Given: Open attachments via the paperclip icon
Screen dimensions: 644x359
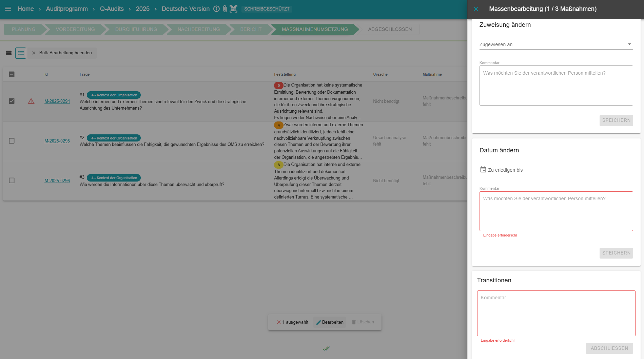Looking at the screenshot, I should [x=225, y=9].
